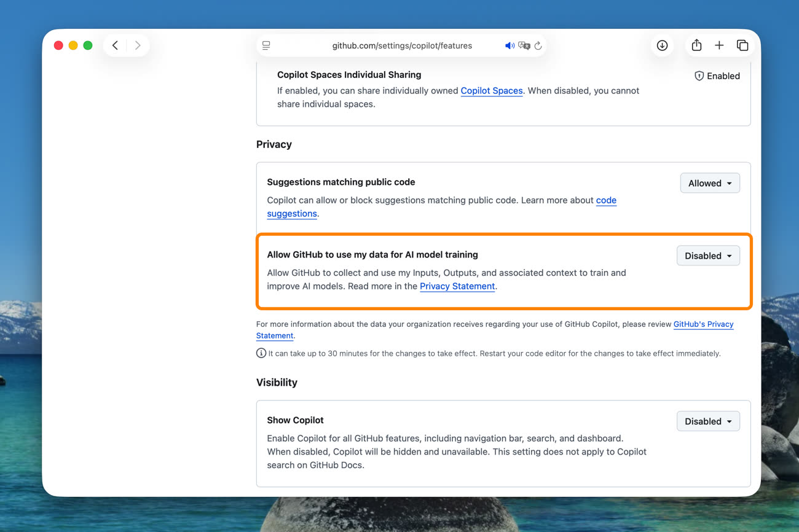Click the info icon beside 30 minutes note

[x=261, y=353]
